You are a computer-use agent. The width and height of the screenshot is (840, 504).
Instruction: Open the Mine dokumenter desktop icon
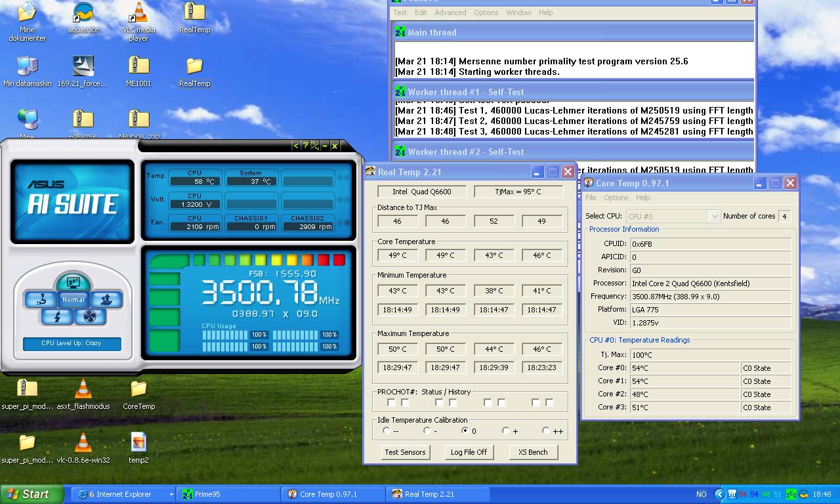point(27,22)
